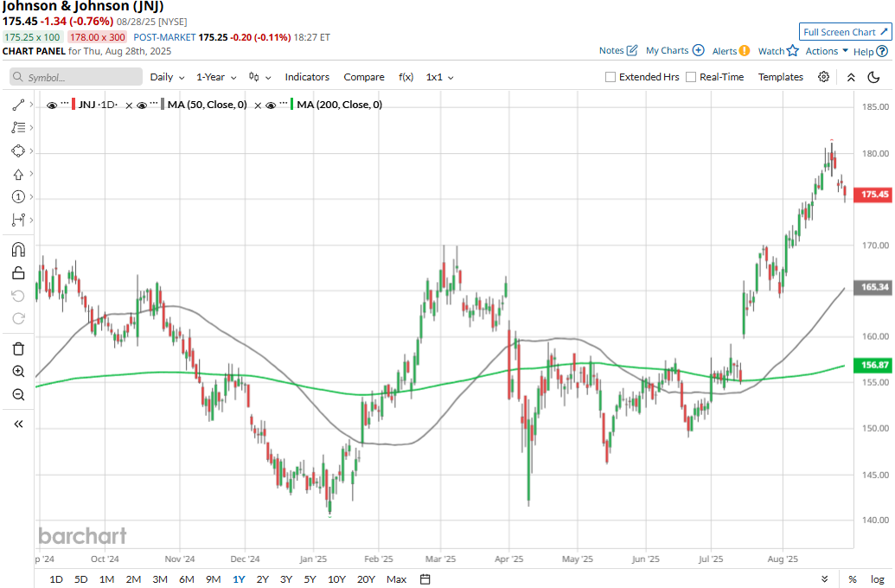895x588 pixels.
Task: Delete drawings with the trash icon
Action: pos(18,348)
